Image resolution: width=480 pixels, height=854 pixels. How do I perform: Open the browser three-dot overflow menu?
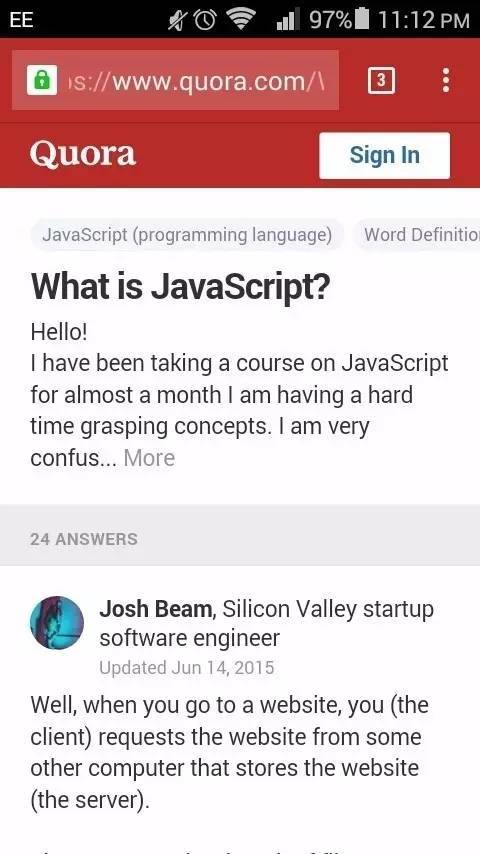pos(446,81)
